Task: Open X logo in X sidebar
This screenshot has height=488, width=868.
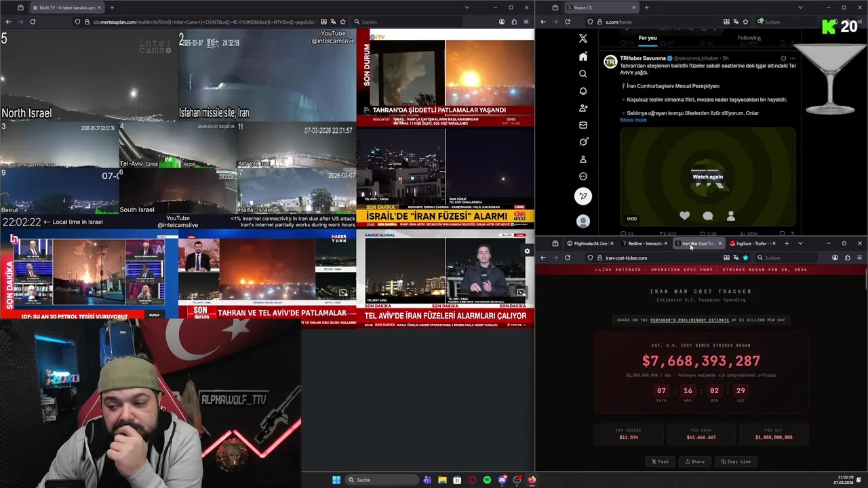Action: (x=583, y=39)
